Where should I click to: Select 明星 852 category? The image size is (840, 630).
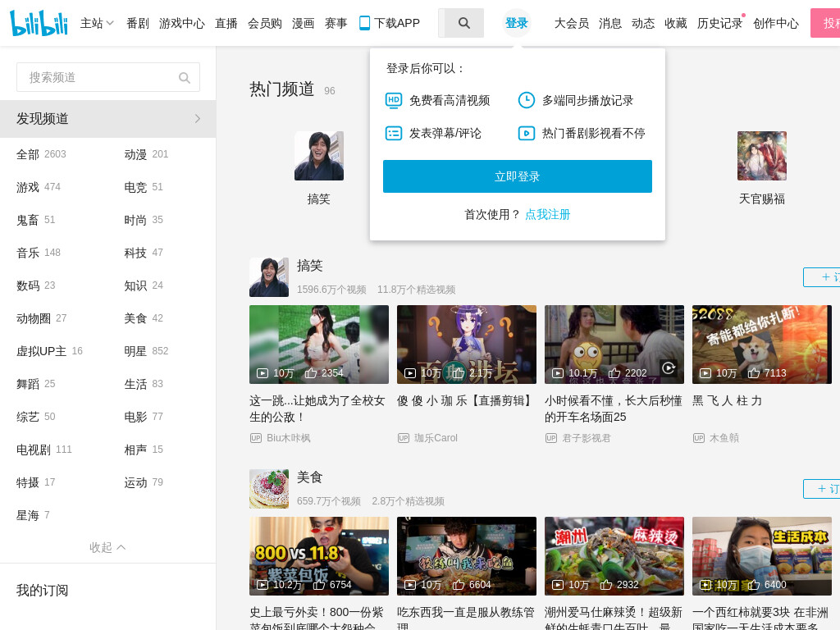pyautogui.click(x=146, y=351)
